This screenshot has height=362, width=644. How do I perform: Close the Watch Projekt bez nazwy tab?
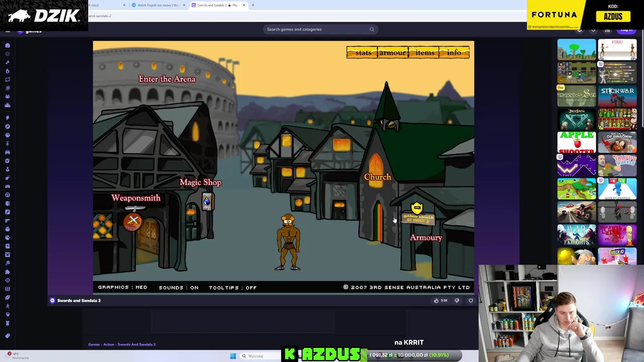click(x=184, y=5)
